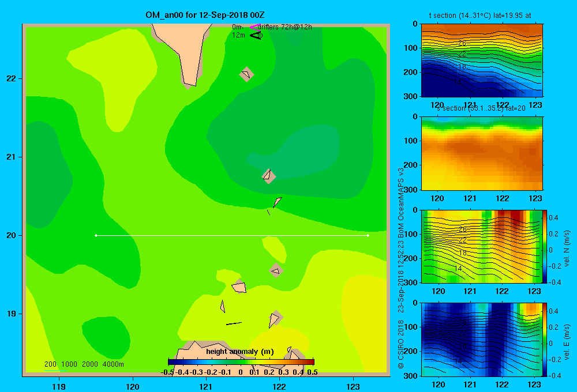Click latitude label '21' on the main map

tap(12, 157)
